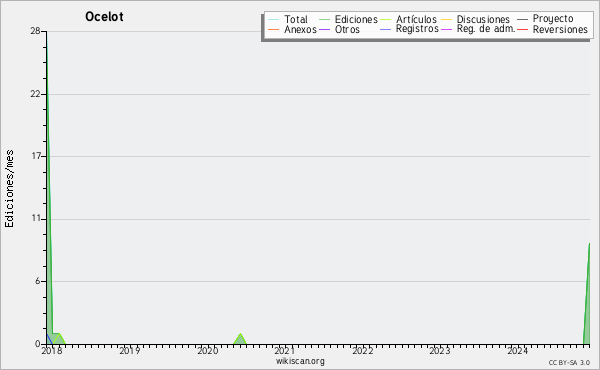Click the Total legend entry

click(x=288, y=19)
